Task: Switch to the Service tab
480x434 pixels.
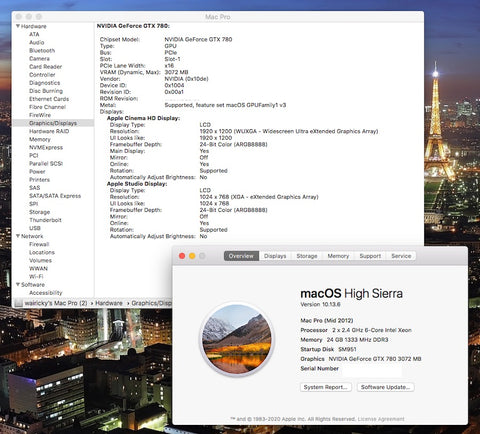Action: click(401, 256)
